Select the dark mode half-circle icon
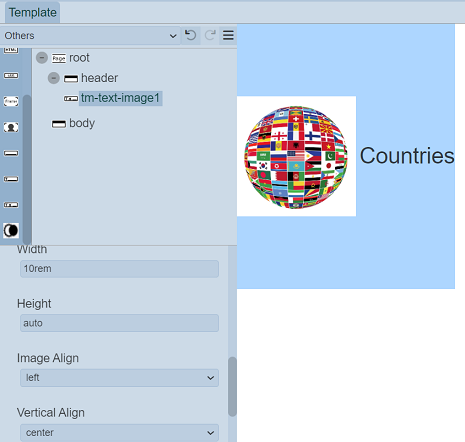 point(11,230)
